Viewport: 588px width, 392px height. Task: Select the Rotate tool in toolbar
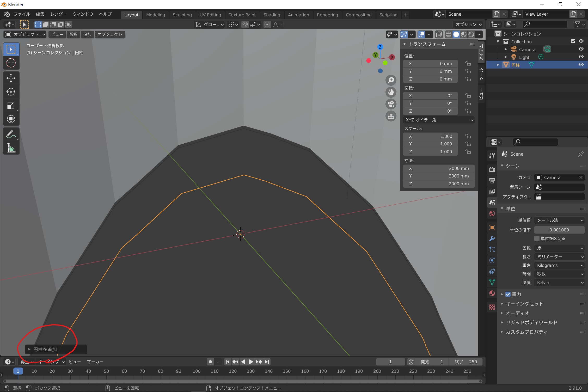click(x=11, y=92)
